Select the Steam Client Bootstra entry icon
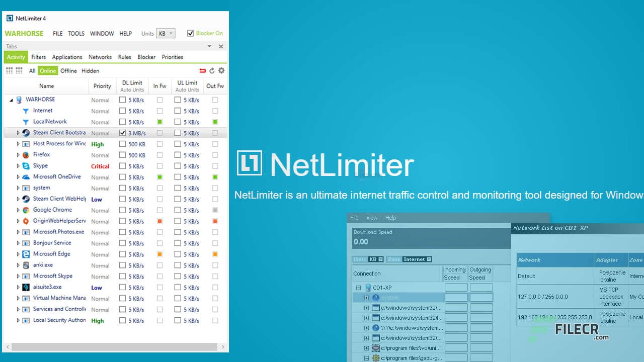Image resolution: width=644 pixels, height=362 pixels. click(25, 133)
